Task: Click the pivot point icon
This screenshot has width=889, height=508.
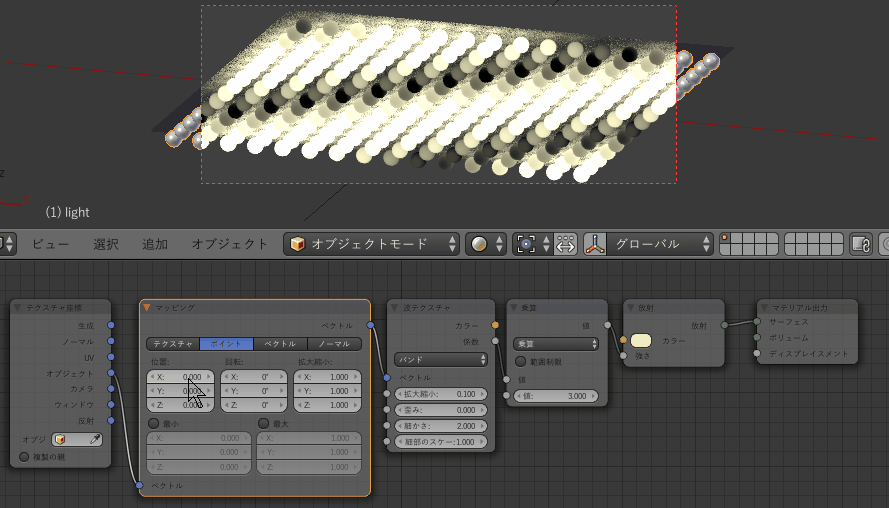Action: click(x=526, y=244)
